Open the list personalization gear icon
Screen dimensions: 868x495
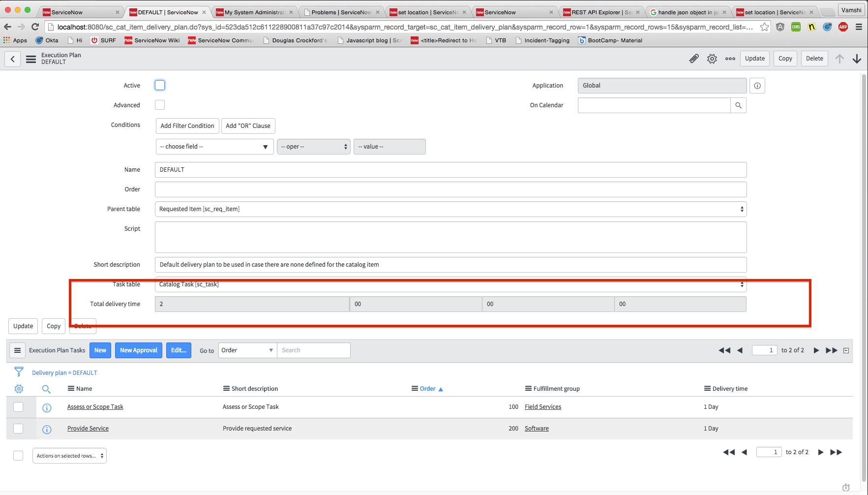[x=19, y=388]
